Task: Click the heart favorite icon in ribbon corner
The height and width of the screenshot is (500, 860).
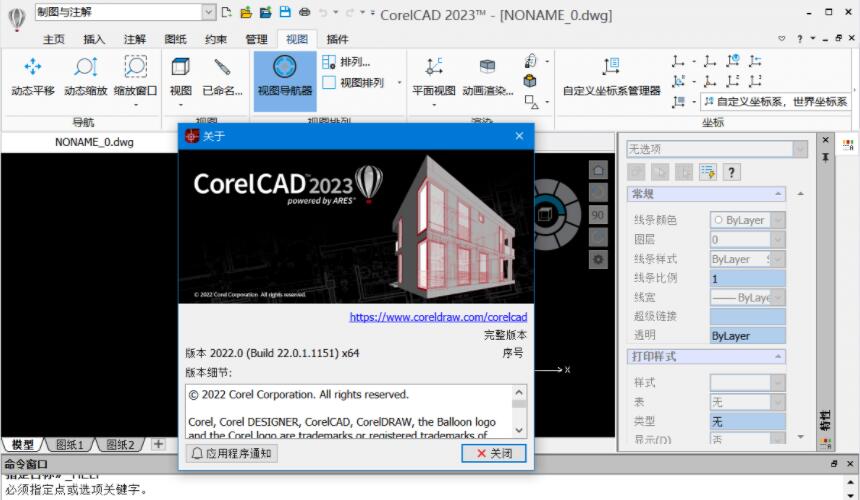Action: pyautogui.click(x=782, y=38)
